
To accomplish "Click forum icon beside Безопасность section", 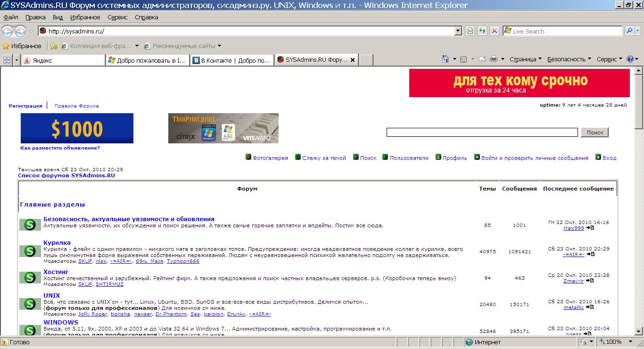I will [x=30, y=225].
